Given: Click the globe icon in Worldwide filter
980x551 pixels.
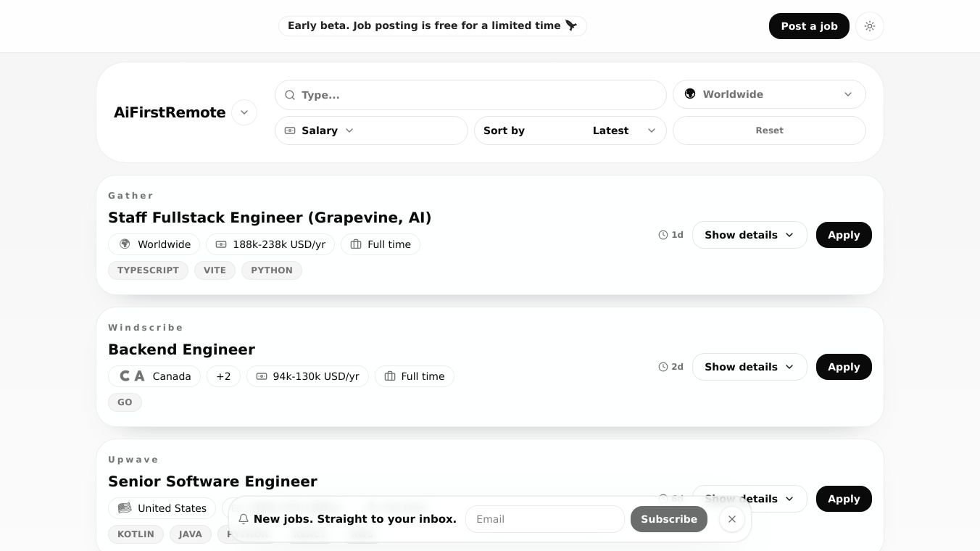Looking at the screenshot, I should click(x=690, y=94).
